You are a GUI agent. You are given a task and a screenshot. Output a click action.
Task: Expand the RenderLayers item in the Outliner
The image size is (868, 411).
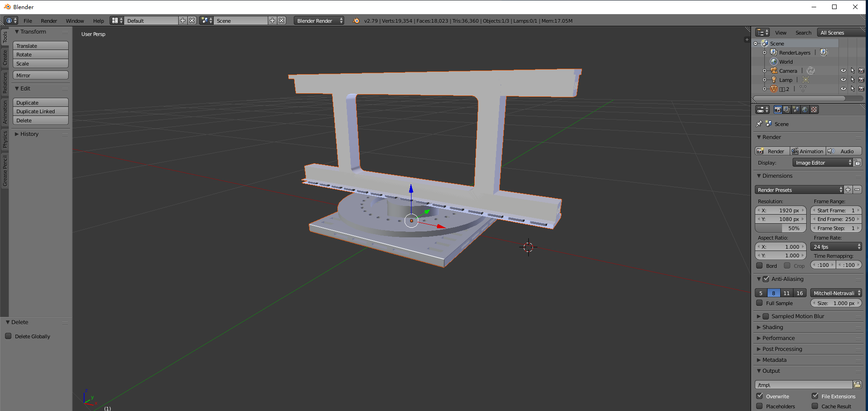(x=765, y=53)
